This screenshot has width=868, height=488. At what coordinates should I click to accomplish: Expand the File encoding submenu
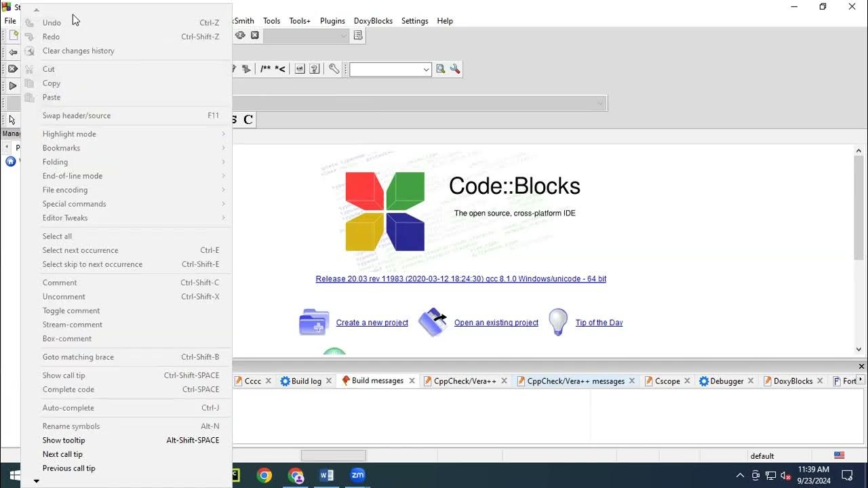127,190
